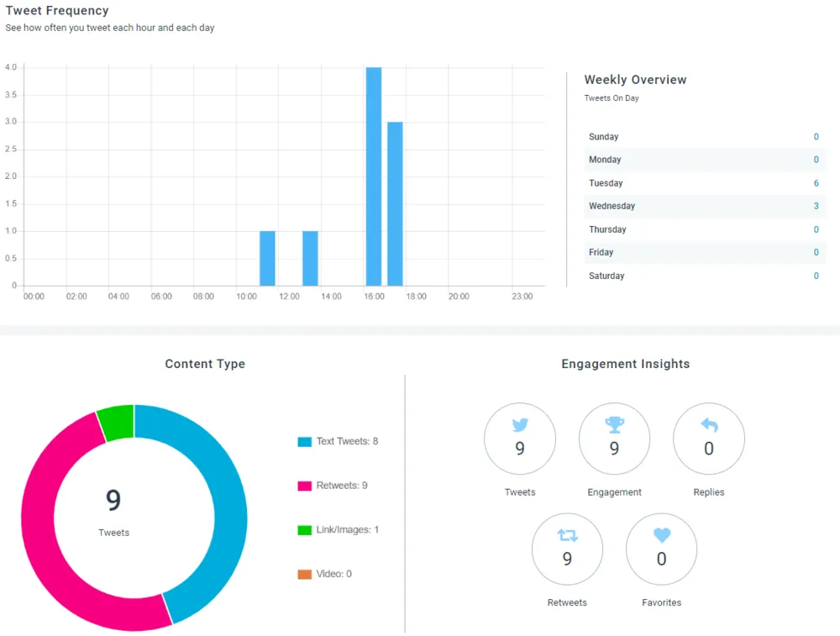The width and height of the screenshot is (840, 636).
Task: Click the Weekly Overview heading
Action: tap(635, 80)
